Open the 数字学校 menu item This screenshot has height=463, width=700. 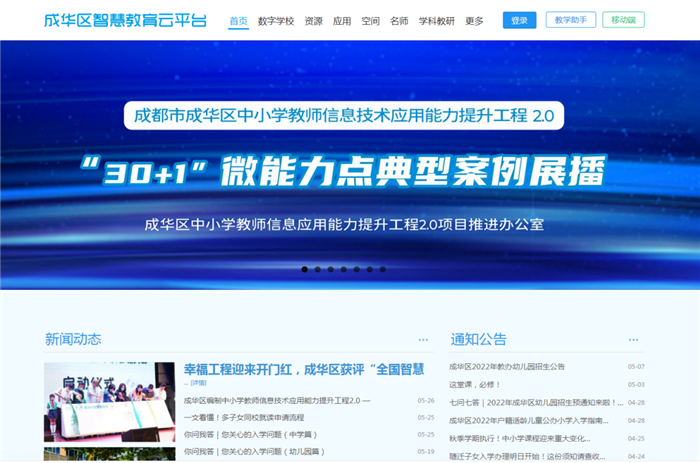tap(276, 21)
